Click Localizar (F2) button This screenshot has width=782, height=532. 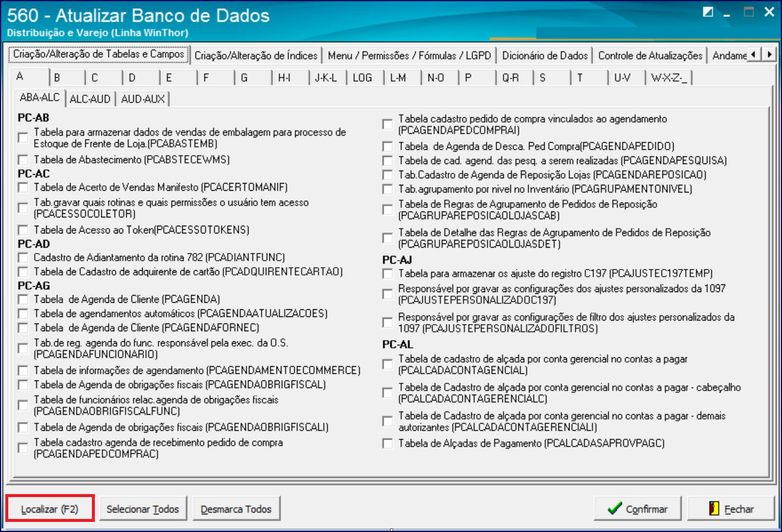pyautogui.click(x=50, y=509)
